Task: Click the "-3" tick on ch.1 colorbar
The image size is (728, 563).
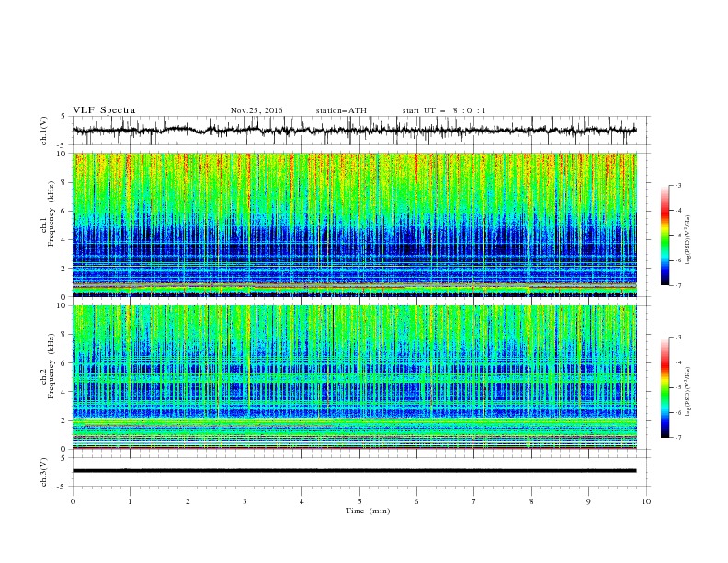Action: pyautogui.click(x=678, y=185)
